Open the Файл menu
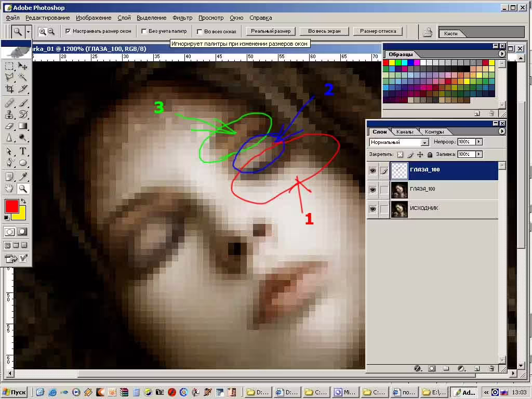532x399 pixels. click(12, 18)
